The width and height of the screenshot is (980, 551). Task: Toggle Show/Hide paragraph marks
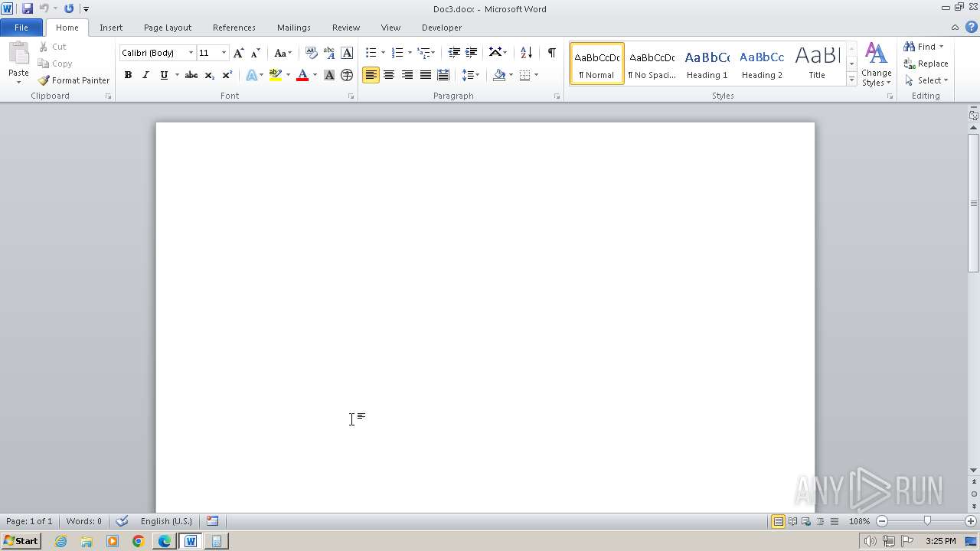[552, 53]
